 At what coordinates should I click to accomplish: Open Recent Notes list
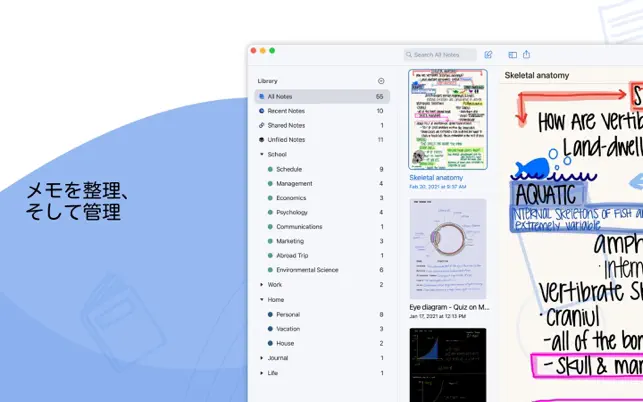[x=322, y=111]
